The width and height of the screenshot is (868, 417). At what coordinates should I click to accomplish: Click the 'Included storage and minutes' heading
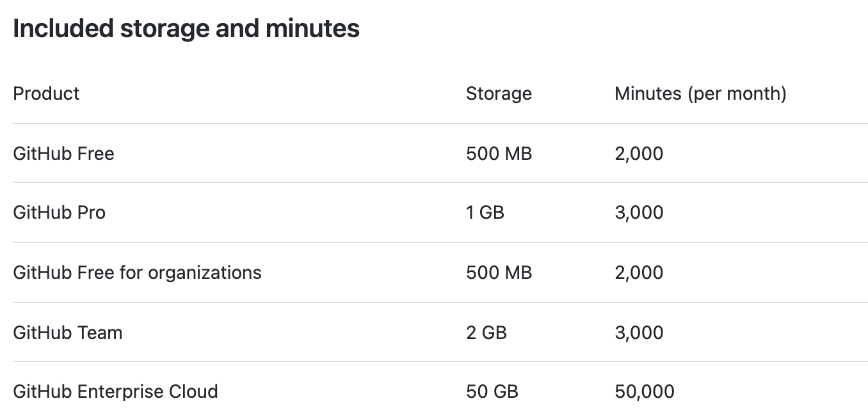click(186, 29)
